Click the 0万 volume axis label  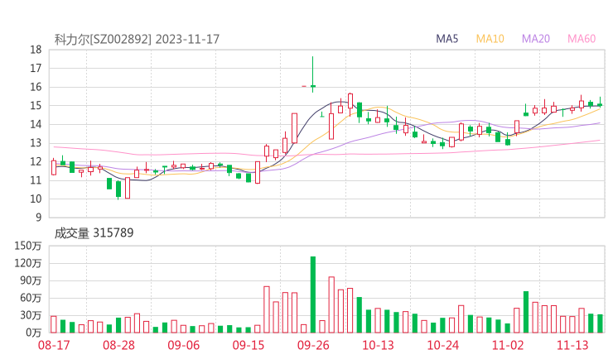34,333
